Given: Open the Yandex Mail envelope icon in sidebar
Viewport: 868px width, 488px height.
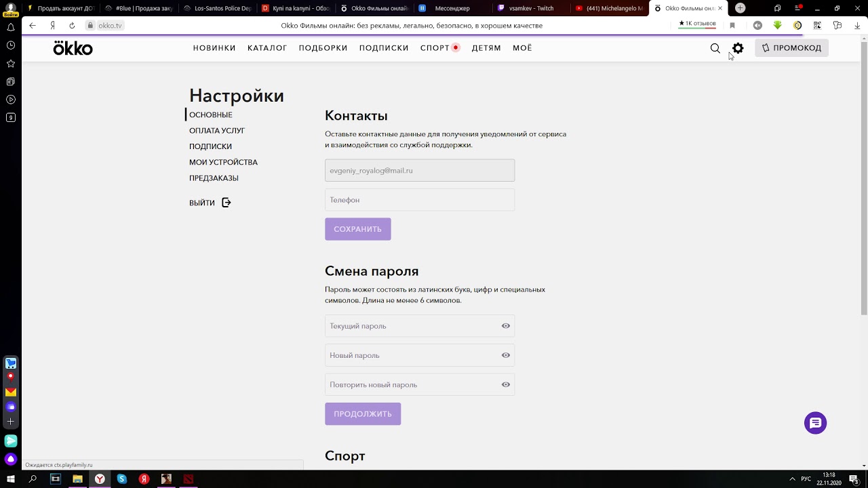Looking at the screenshot, I should pyautogui.click(x=10, y=392).
